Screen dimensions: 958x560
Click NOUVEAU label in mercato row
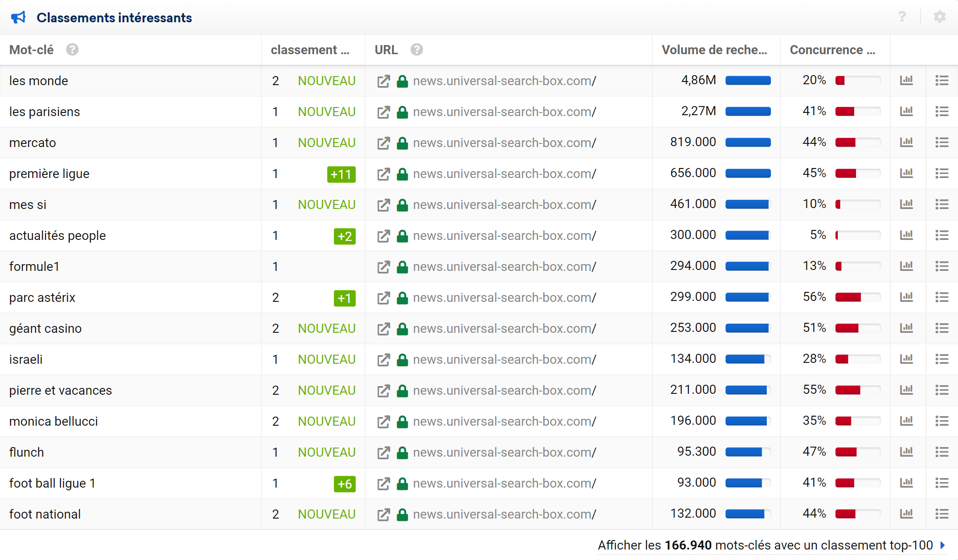click(326, 143)
